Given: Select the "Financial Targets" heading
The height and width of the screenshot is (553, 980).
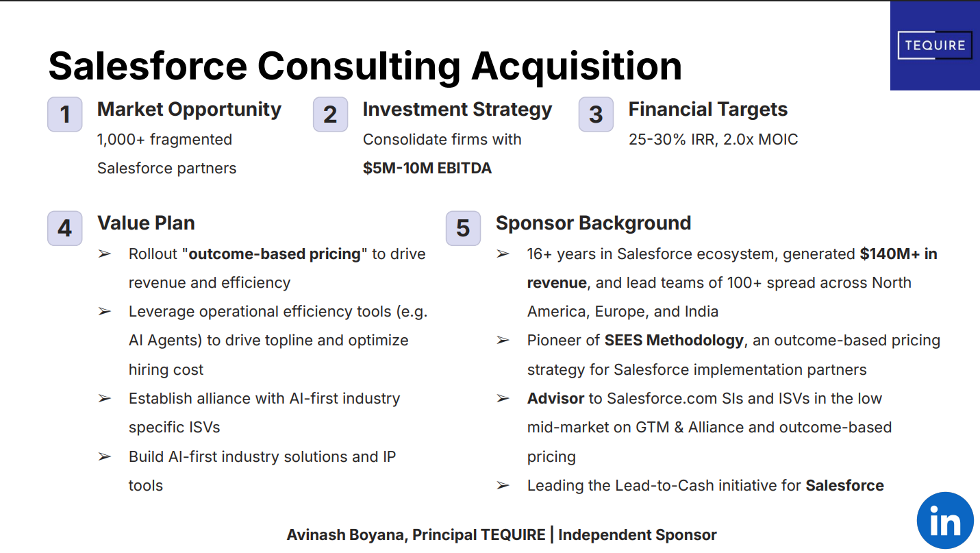Looking at the screenshot, I should pyautogui.click(x=707, y=110).
